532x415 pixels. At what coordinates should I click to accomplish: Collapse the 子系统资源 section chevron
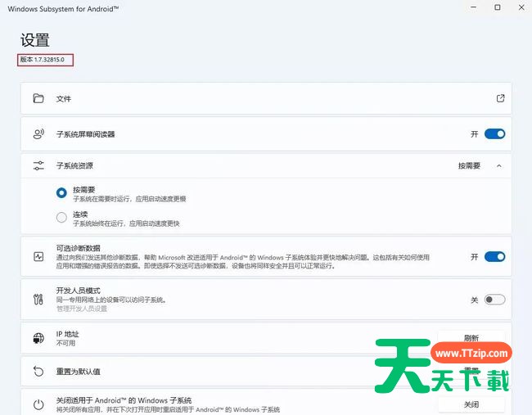[498, 166]
